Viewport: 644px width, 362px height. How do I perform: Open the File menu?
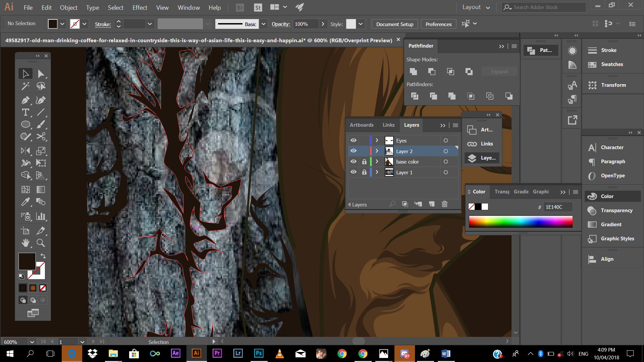pos(28,7)
